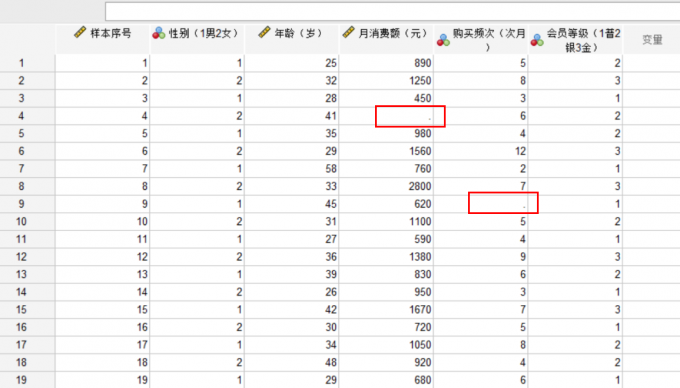This screenshot has width=680, height=388.
Task: Click the age cell 25 in row 1
Action: 292,63
